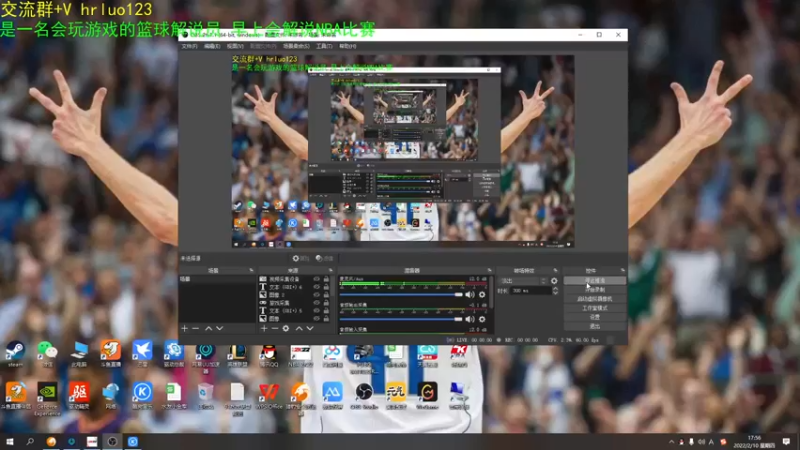Open transition properties gear next to 淡出
Screen dimensions: 800x450
[554, 281]
